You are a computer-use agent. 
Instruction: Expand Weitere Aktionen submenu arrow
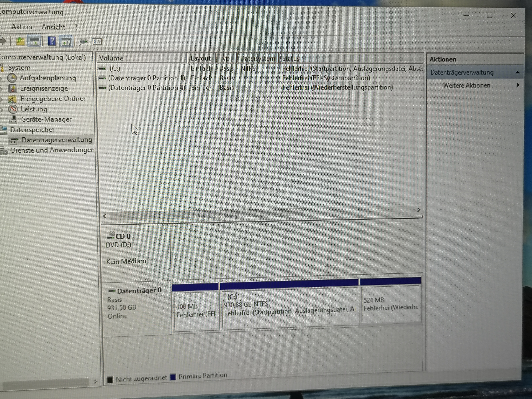pyautogui.click(x=518, y=85)
